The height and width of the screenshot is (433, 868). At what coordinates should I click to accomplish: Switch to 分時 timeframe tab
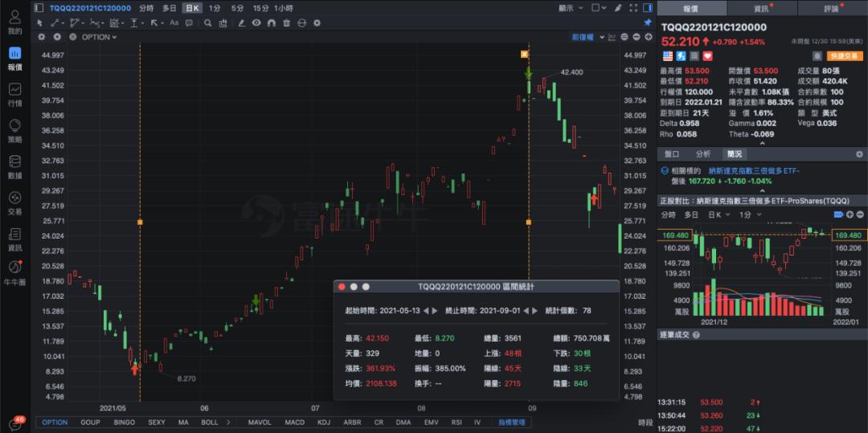[x=147, y=8]
